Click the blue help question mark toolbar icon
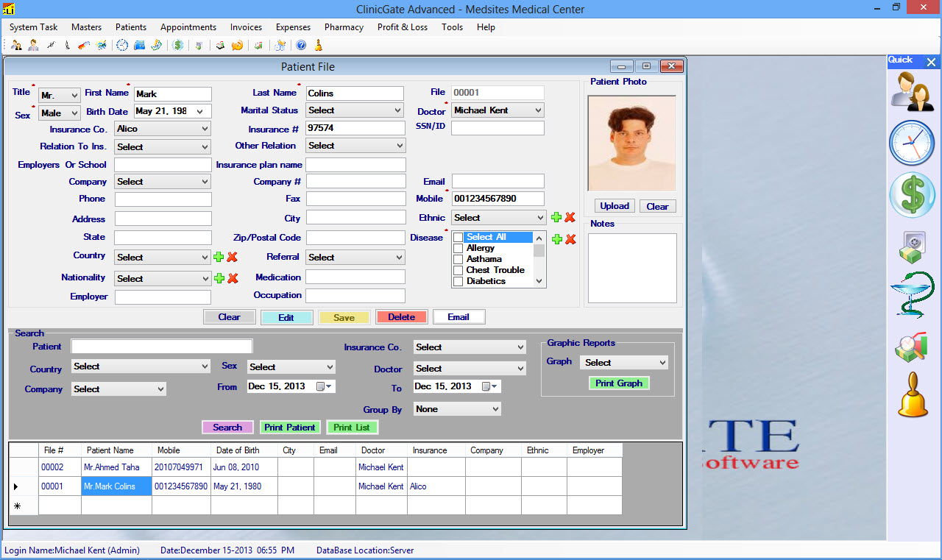 [301, 46]
